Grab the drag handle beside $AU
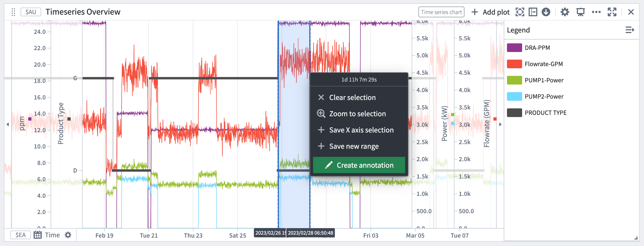 click(13, 12)
